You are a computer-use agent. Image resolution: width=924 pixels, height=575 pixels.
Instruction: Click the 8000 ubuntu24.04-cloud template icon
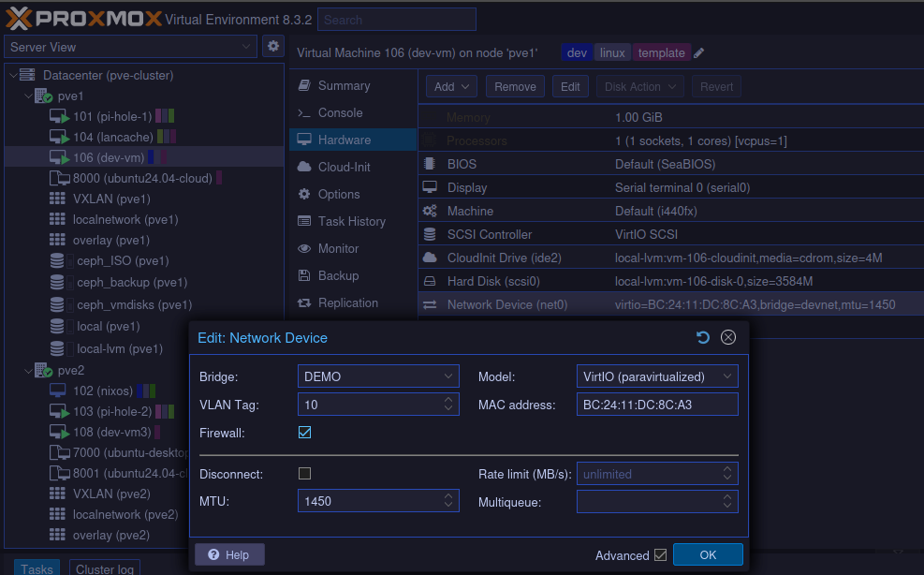pos(58,178)
